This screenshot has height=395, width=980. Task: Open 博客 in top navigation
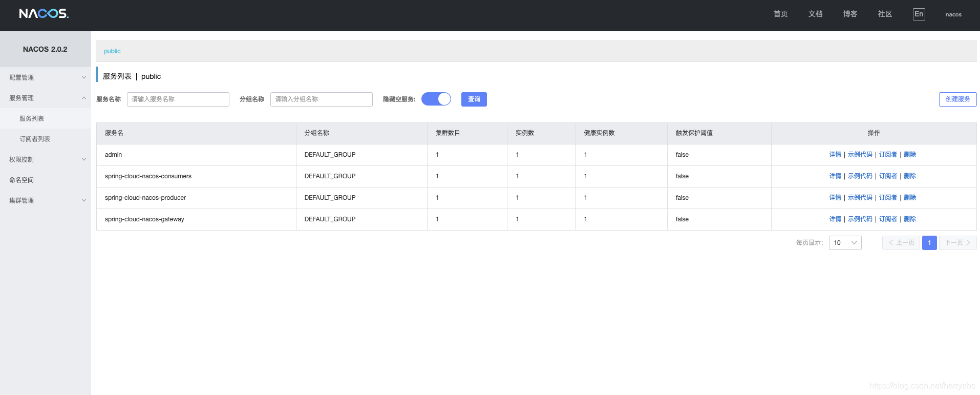850,14
